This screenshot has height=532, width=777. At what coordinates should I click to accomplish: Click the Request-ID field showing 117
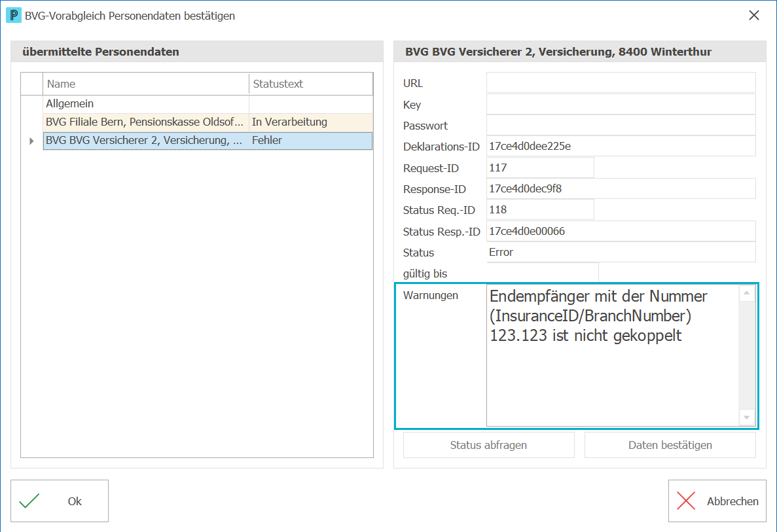click(540, 168)
